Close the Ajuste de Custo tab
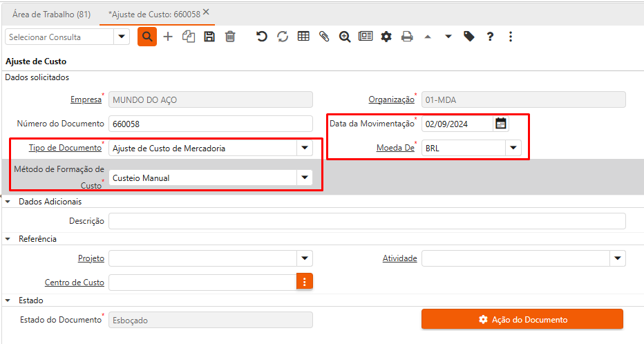Screen dimensions: 644x344 click(x=206, y=12)
